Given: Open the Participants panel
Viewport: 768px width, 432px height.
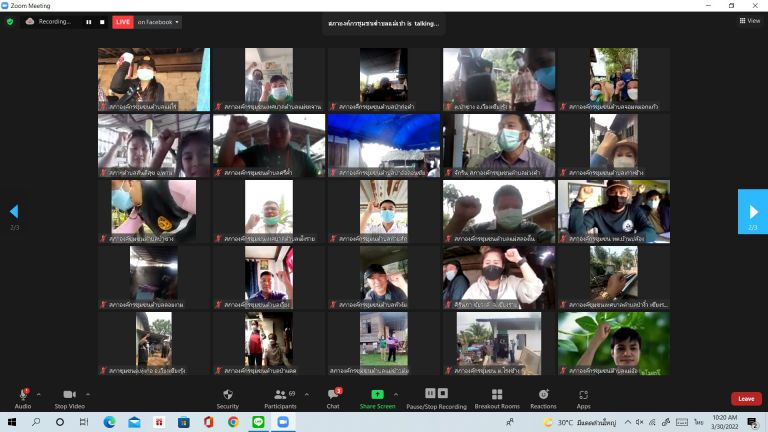Looking at the screenshot, I should click(280, 399).
